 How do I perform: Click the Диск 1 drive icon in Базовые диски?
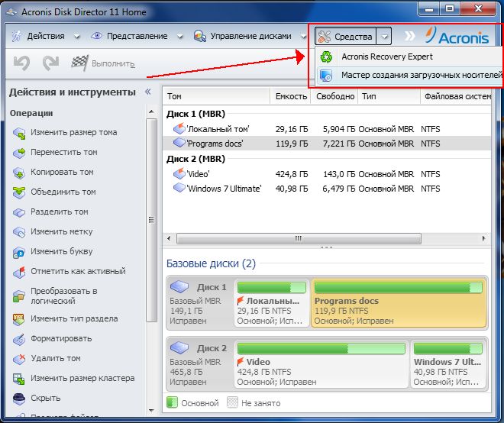(x=179, y=286)
